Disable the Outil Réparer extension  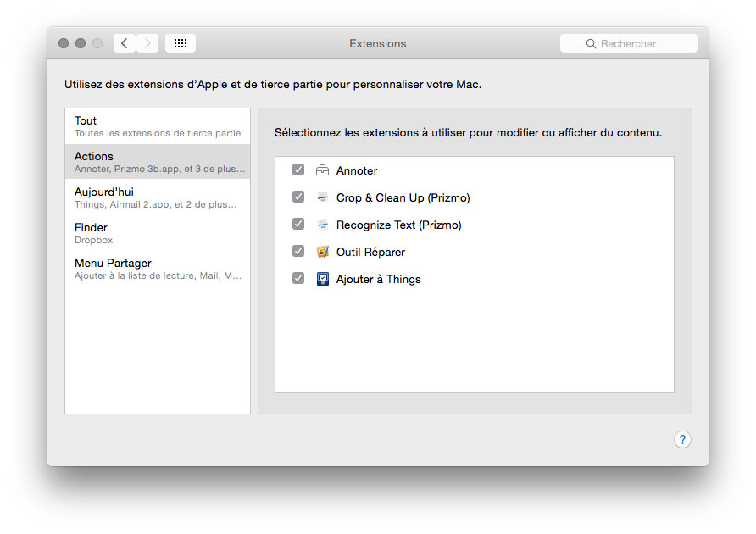point(298,251)
